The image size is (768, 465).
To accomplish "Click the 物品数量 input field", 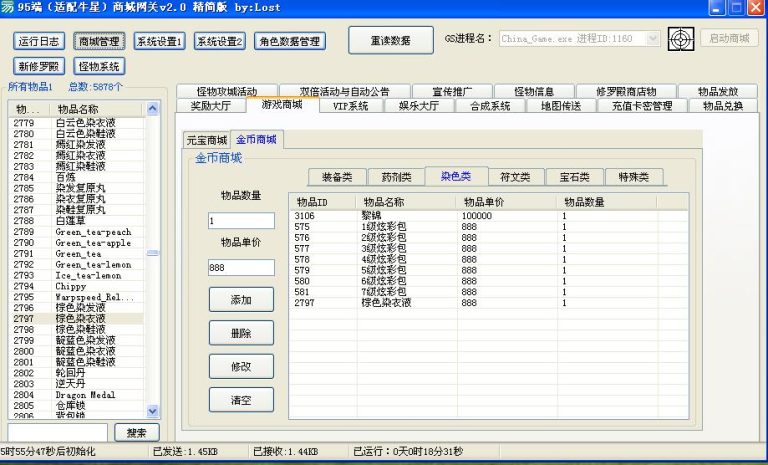I will [241, 220].
